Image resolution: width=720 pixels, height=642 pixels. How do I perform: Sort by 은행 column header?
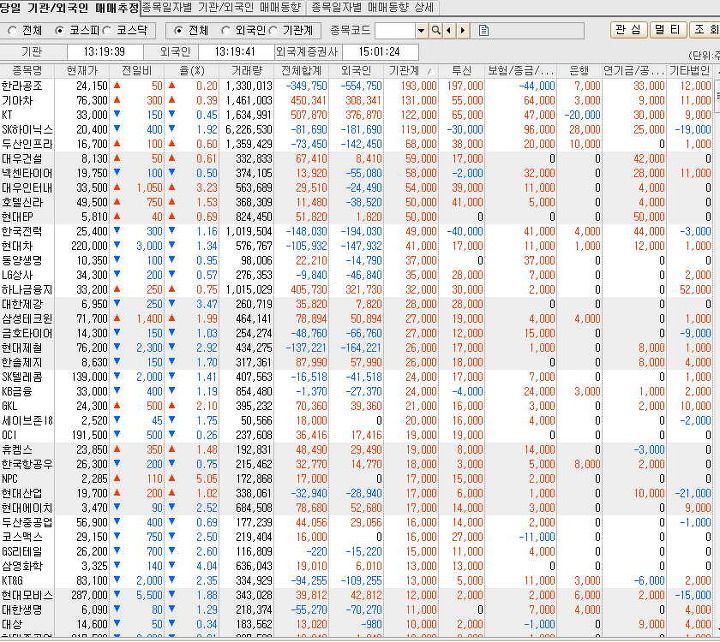pos(579,71)
